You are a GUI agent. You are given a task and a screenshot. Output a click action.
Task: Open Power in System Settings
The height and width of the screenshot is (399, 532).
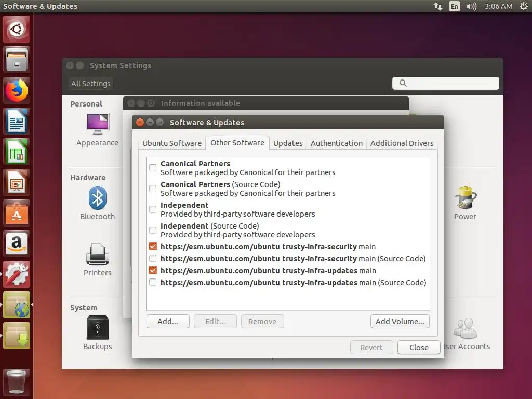pos(465,203)
